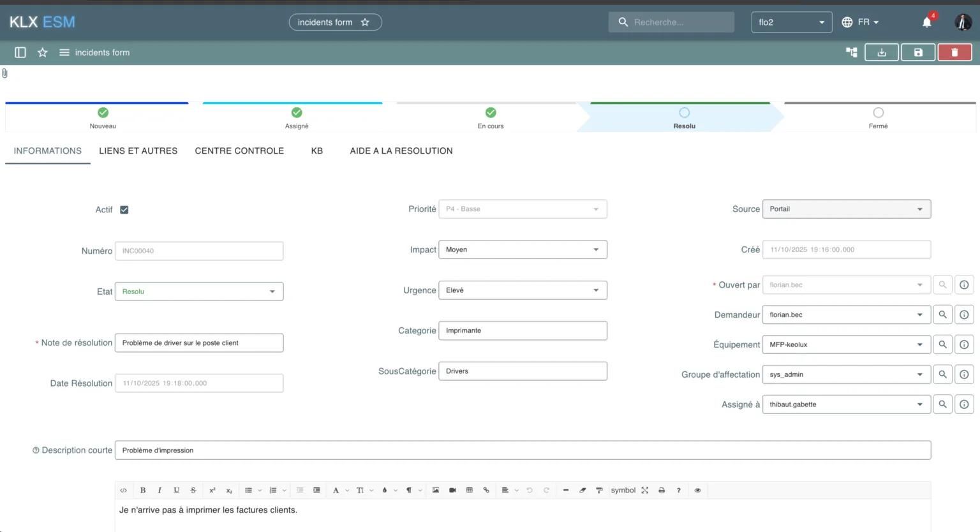The height and width of the screenshot is (532, 980).
Task: Open the FR language selector
Action: point(860,22)
